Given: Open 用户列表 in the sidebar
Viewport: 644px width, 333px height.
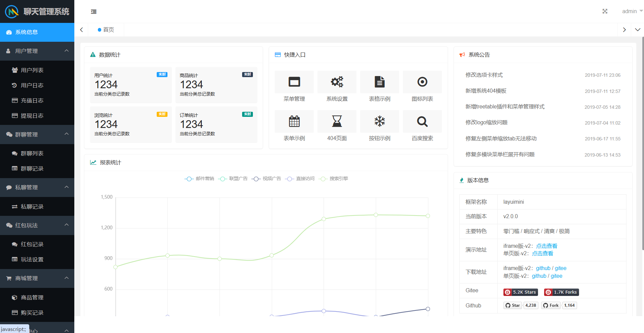Looking at the screenshot, I should [x=32, y=70].
